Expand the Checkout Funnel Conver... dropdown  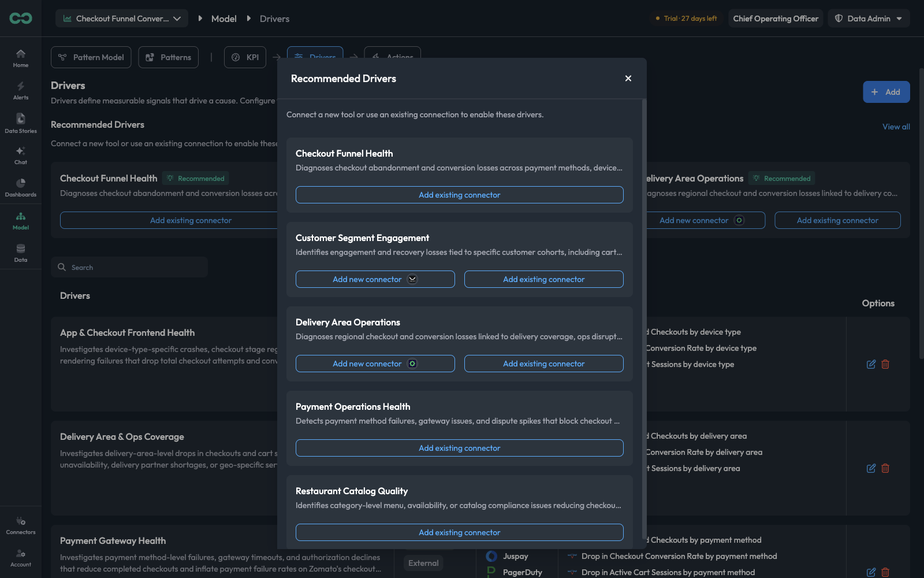pos(122,18)
